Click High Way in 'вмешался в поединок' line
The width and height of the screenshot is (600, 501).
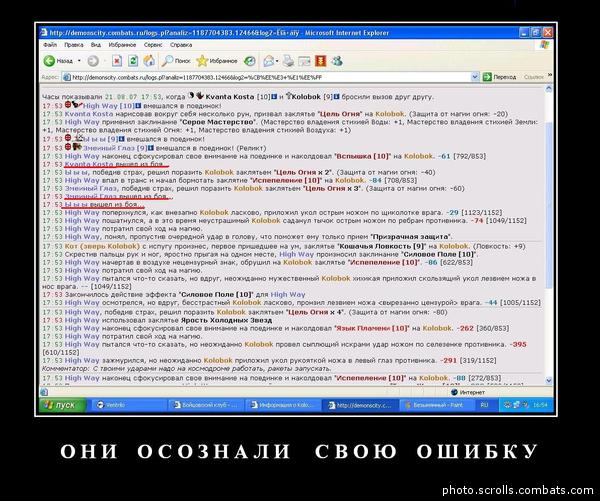[x=101, y=106]
